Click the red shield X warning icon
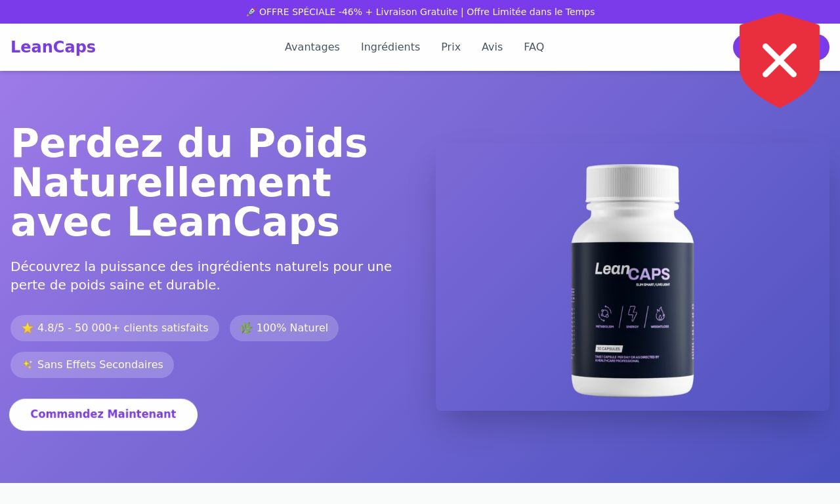 coord(780,60)
